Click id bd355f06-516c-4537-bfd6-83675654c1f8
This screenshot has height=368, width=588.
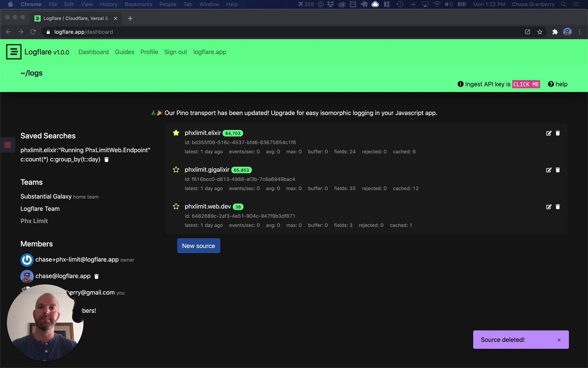pyautogui.click(x=240, y=143)
